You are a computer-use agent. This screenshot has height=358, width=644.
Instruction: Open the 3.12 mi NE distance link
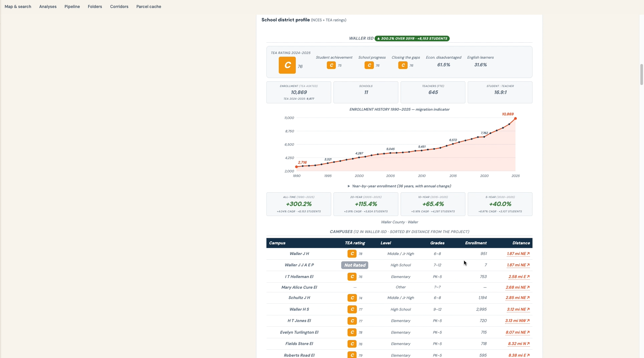(x=518, y=309)
